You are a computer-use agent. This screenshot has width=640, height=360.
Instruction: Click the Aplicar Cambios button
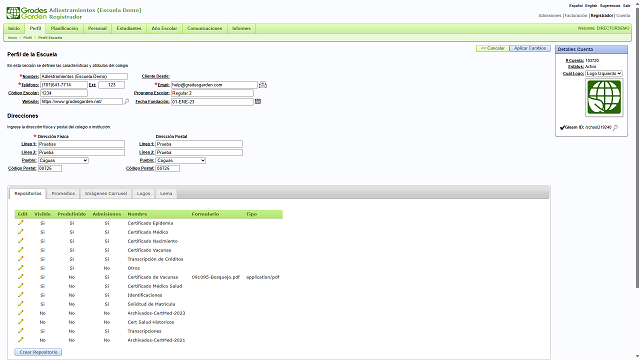[530, 48]
